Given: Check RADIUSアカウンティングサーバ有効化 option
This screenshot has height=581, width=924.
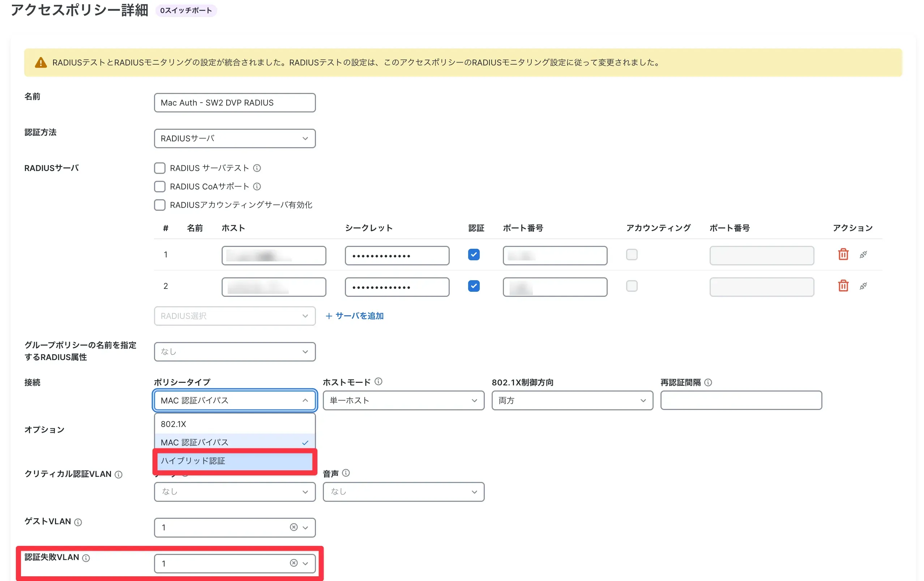Looking at the screenshot, I should pos(160,205).
